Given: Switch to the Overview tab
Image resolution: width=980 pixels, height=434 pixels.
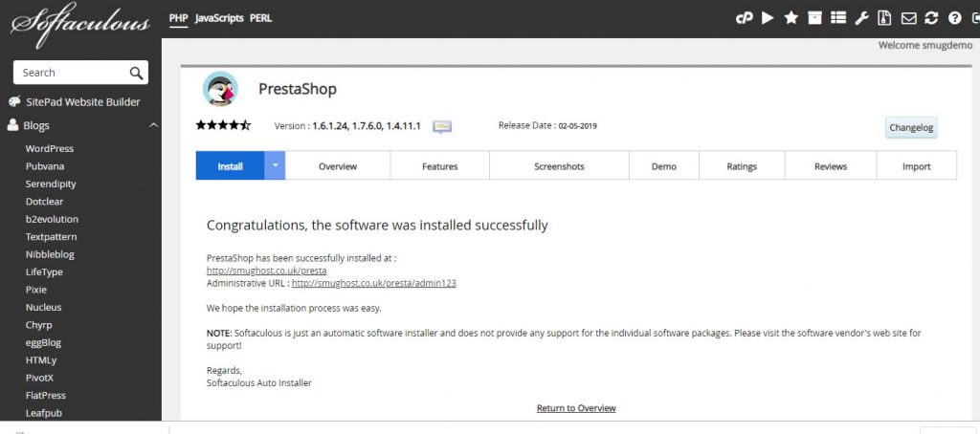Looking at the screenshot, I should click(x=338, y=166).
